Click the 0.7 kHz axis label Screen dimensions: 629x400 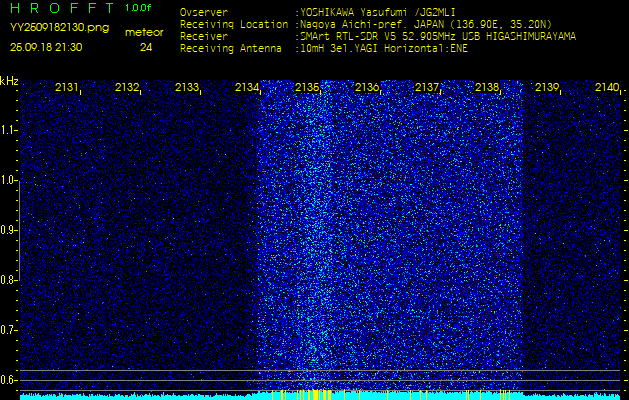coord(7,330)
